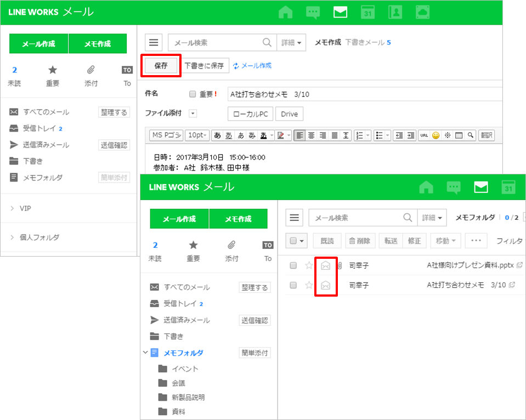Click the insert table icon in editor toolbar

pyautogui.click(x=459, y=135)
